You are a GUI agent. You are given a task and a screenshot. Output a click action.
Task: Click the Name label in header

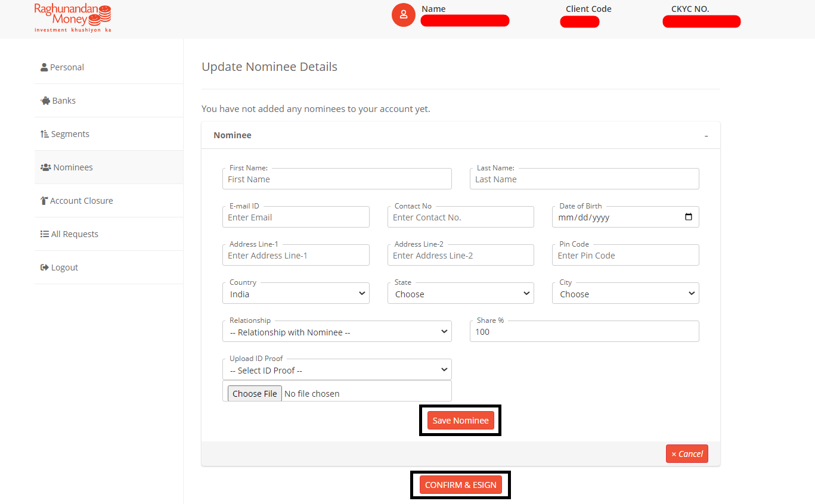click(x=433, y=9)
